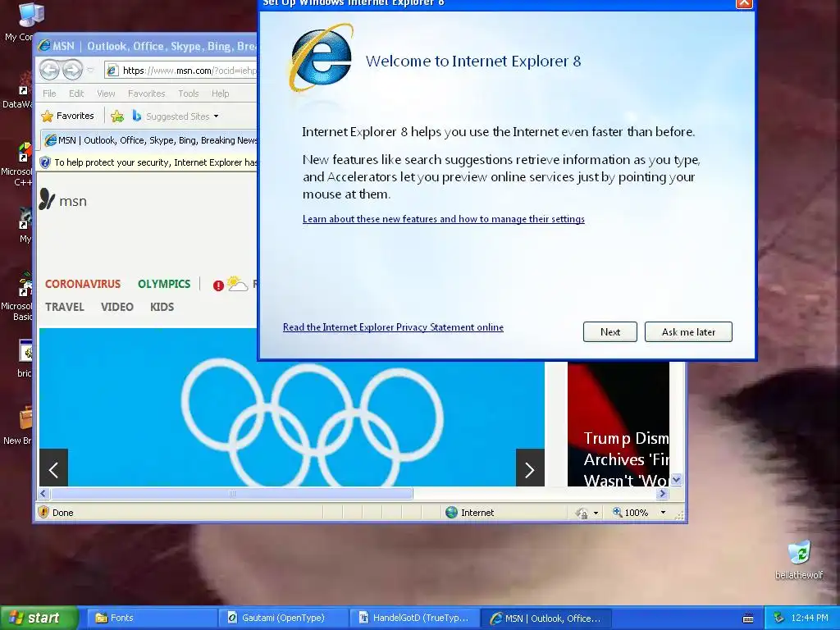Click the horizontal scrollbar left arrow
This screenshot has width=840, height=630.
point(44,493)
